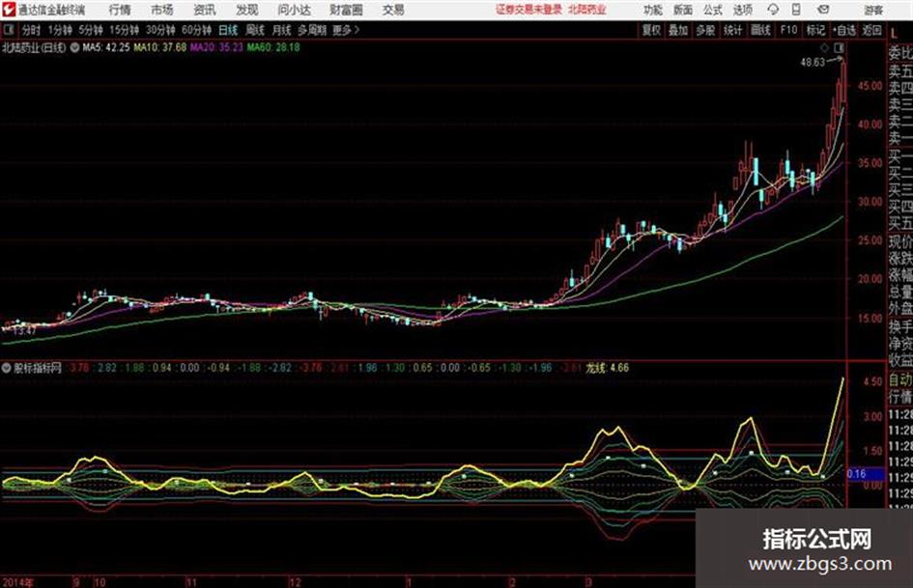Click the diamond icon above the price chart
This screenshot has height=588, width=913.
[x=824, y=47]
